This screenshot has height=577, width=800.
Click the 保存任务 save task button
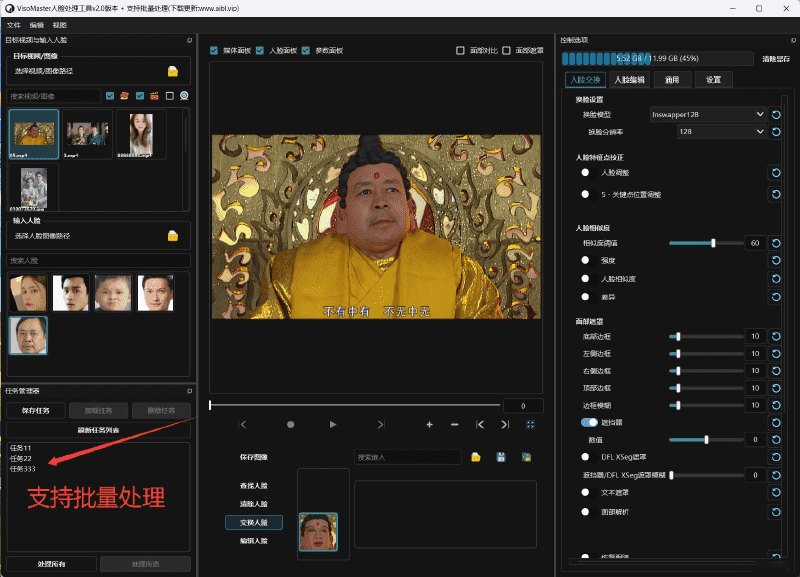pos(36,411)
